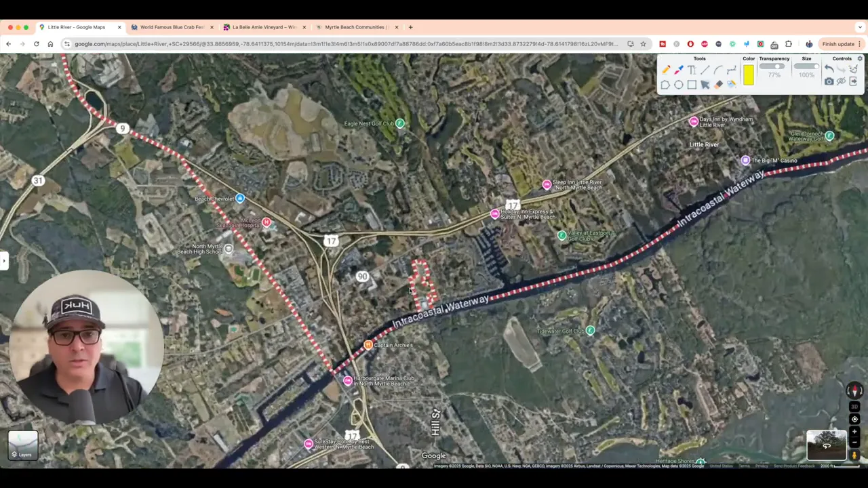Switch to Myrtle Beach Communities tab
868x488 pixels.
coord(357,27)
